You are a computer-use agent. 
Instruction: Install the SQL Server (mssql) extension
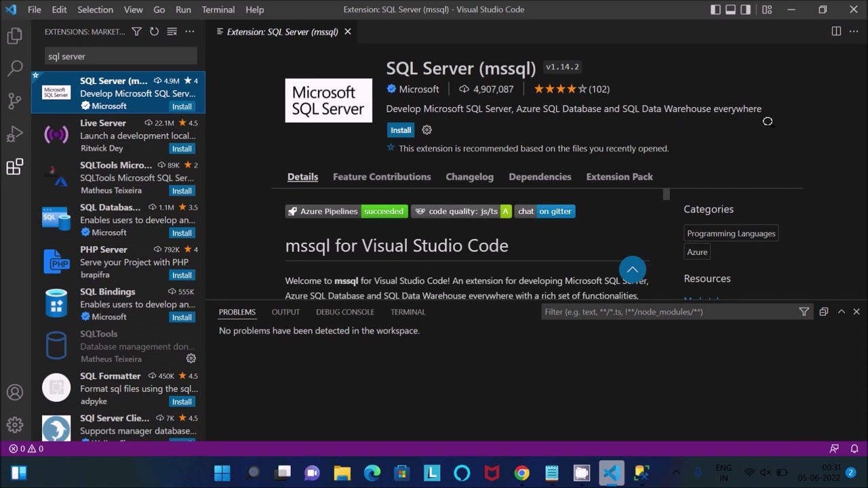click(400, 130)
